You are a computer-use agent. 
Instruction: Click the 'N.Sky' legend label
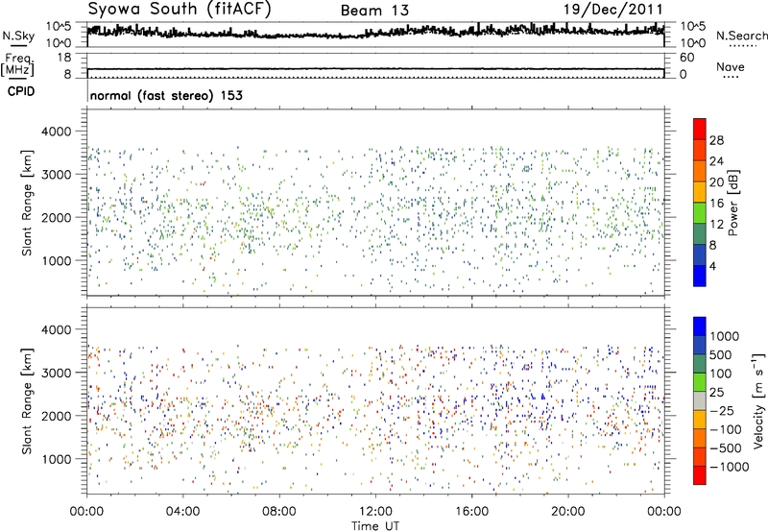click(18, 36)
